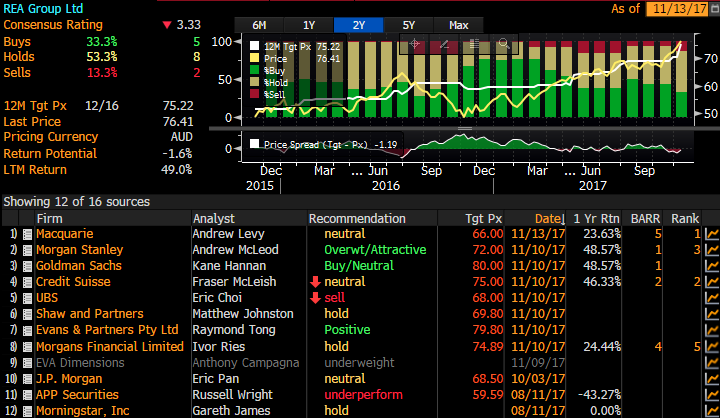Viewport: 720px width, 418px height.
Task: Open report icon for Shaw and Partners
Action: [x=28, y=315]
